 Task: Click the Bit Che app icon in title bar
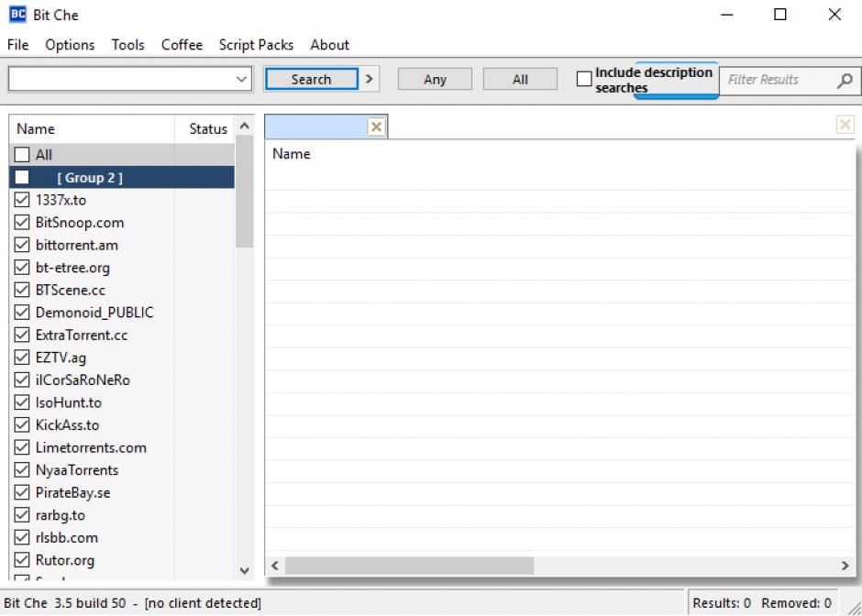point(17,15)
